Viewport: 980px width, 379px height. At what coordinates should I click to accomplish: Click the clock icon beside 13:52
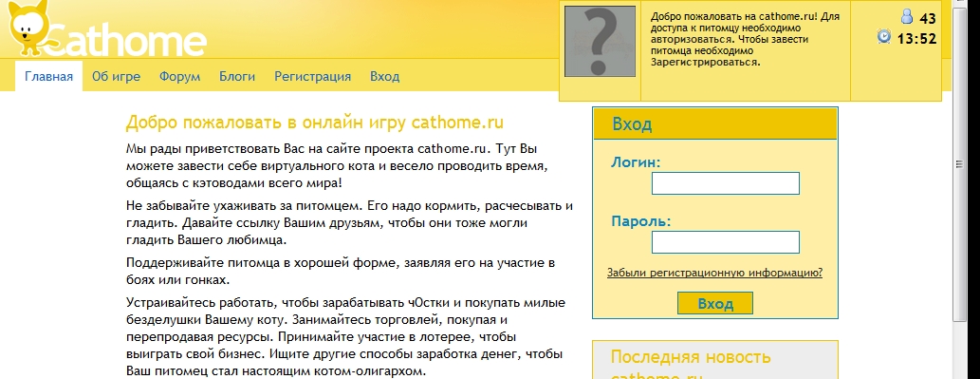884,36
